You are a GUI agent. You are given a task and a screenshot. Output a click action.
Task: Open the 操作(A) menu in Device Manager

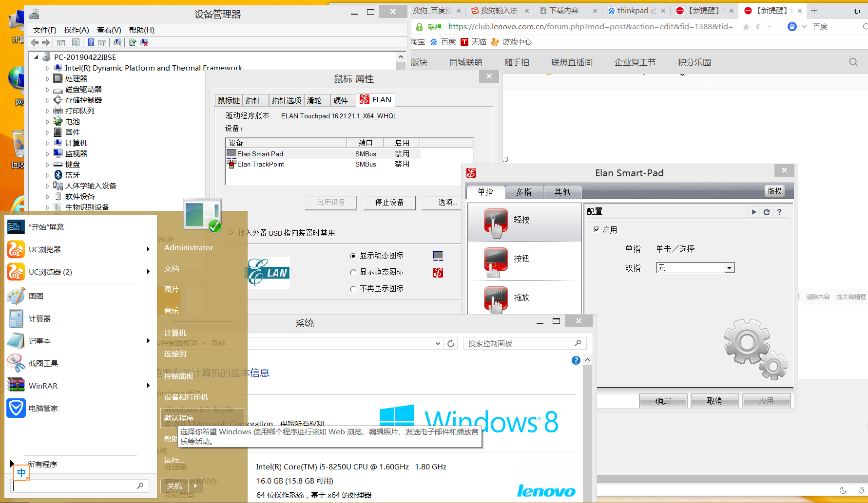pos(77,30)
